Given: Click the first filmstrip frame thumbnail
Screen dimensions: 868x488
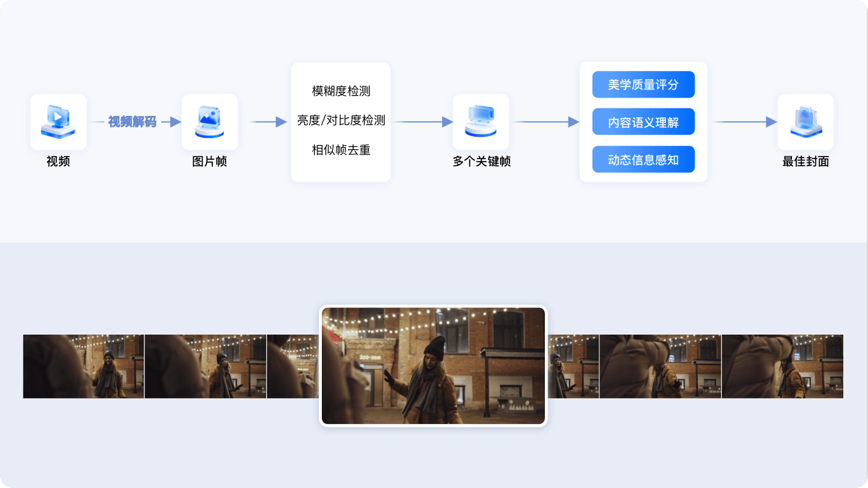Looking at the screenshot, I should coord(84,366).
